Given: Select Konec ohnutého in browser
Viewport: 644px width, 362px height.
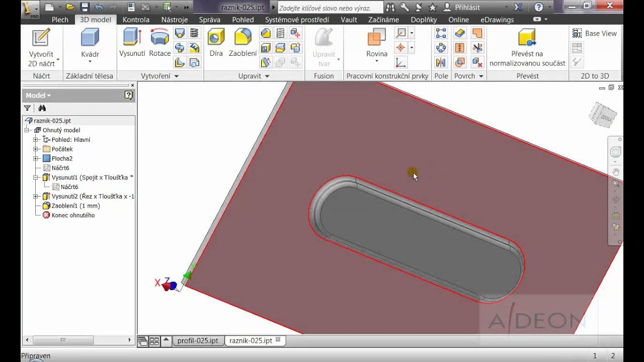Looking at the screenshot, I should (68, 215).
